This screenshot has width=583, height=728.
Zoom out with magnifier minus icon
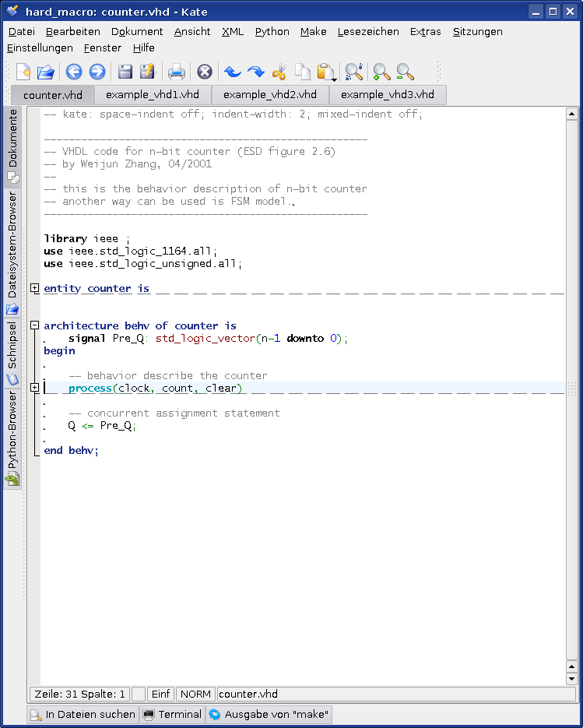click(x=405, y=72)
